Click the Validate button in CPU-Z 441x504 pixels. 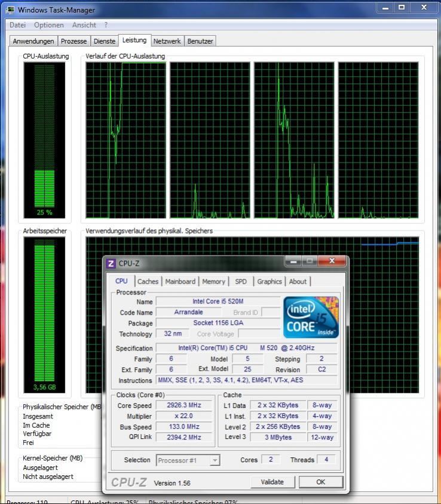[272, 482]
